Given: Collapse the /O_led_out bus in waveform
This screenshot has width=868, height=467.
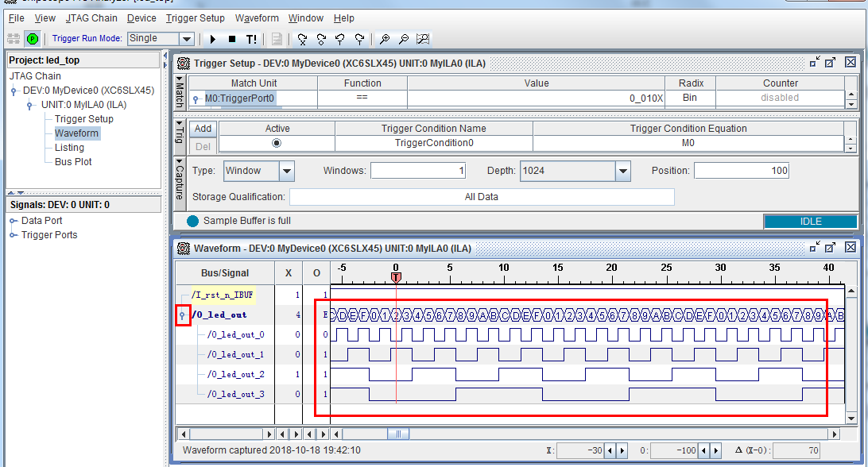Looking at the screenshot, I should [183, 315].
